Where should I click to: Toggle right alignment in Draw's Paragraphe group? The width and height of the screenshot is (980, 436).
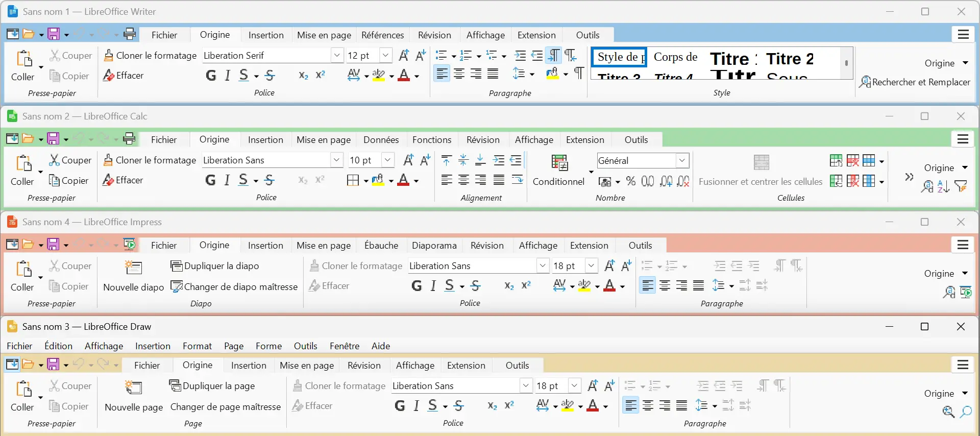click(665, 405)
